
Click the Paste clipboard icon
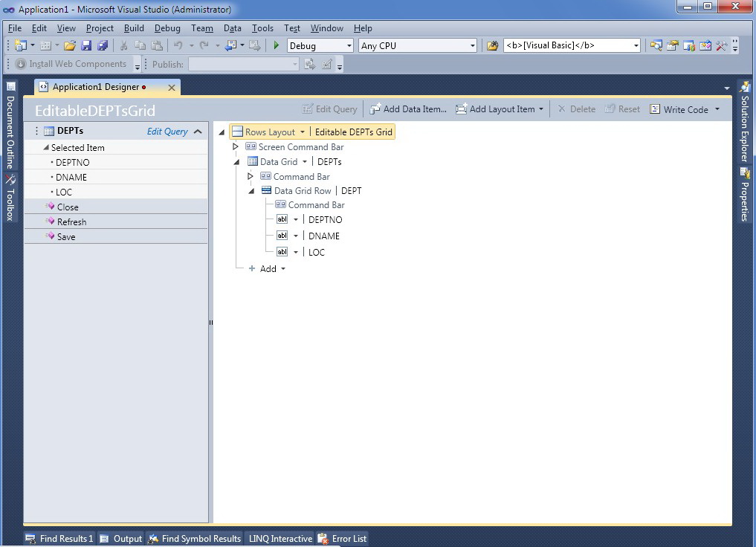click(x=157, y=46)
